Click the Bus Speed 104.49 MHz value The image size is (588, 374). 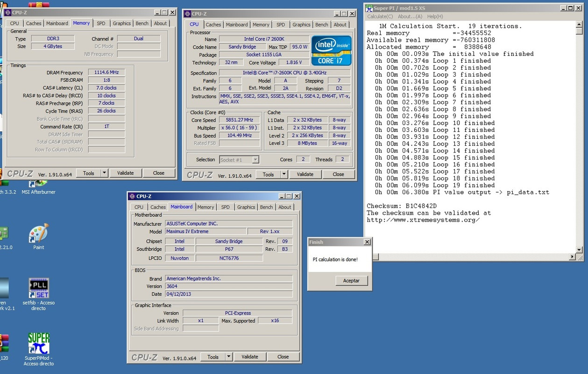point(239,136)
